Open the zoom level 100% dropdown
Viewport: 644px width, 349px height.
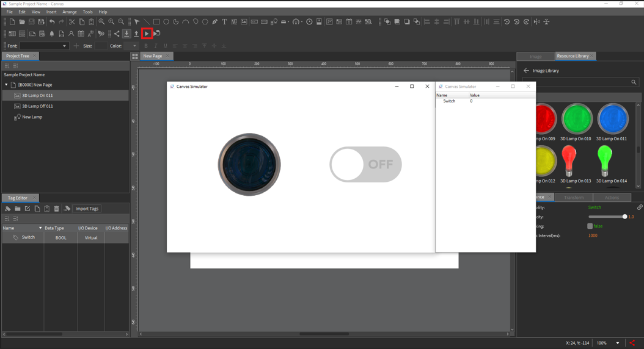pos(618,343)
